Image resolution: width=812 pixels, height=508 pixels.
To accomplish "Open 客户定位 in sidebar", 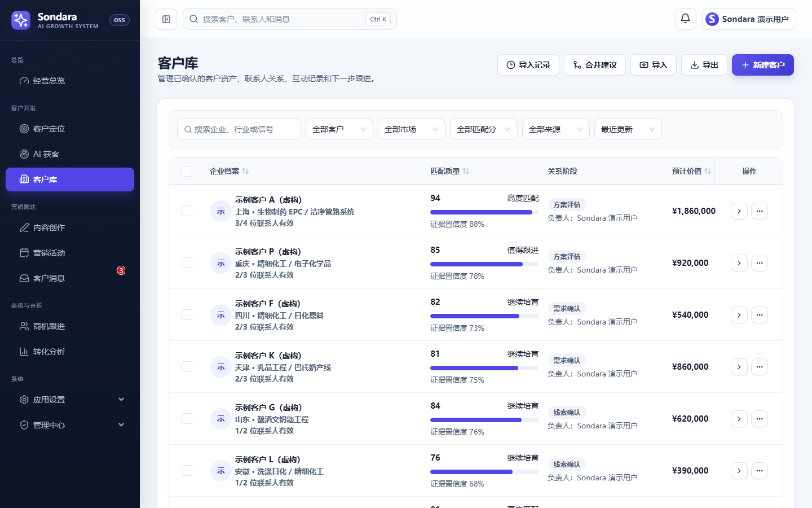I will 70,129.
